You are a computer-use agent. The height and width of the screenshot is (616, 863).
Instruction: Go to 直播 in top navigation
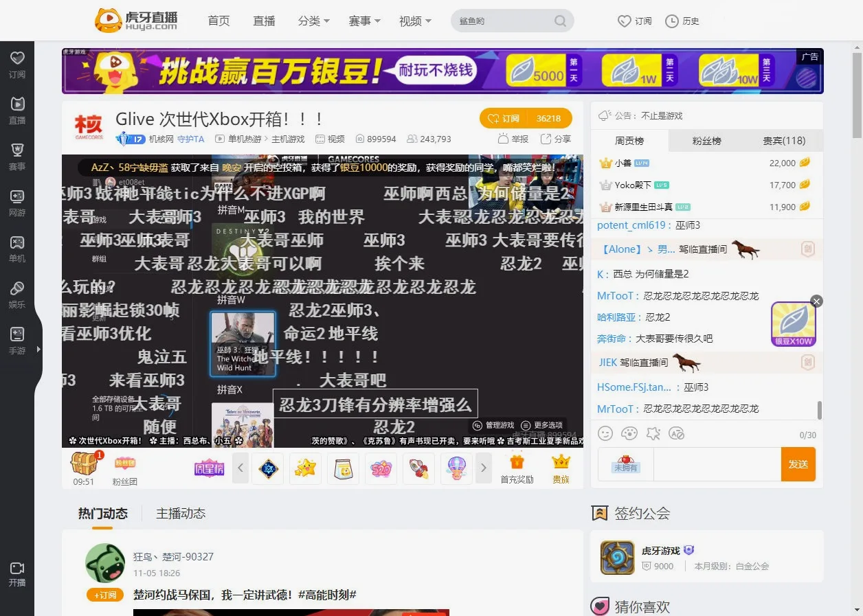pyautogui.click(x=264, y=21)
